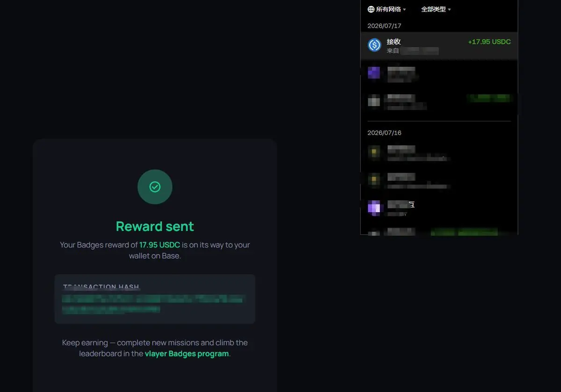Click the TRANSACTION HASH label
561x392 pixels.
pyautogui.click(x=101, y=287)
